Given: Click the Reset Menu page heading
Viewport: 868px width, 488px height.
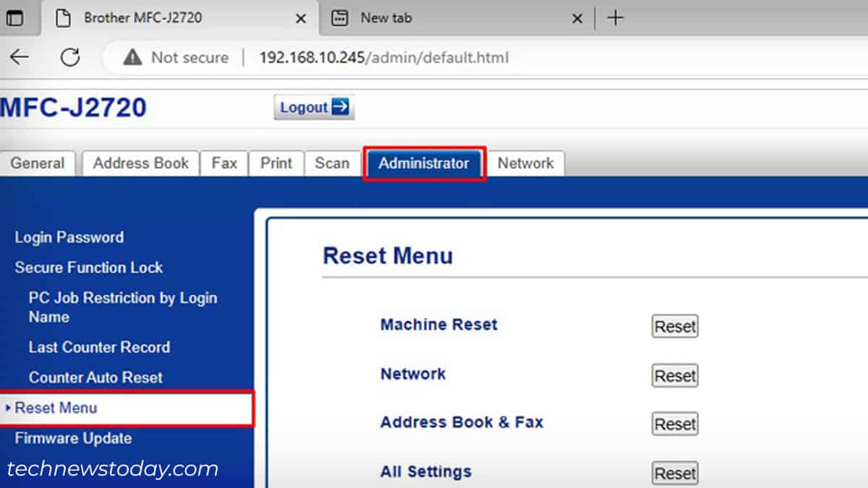Looking at the screenshot, I should click(x=388, y=256).
